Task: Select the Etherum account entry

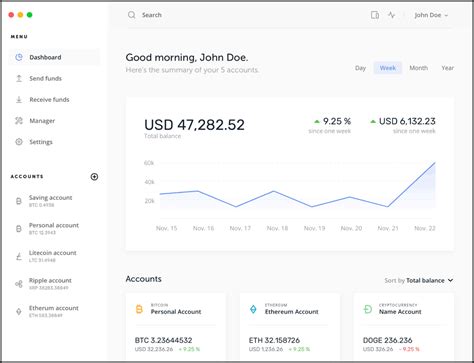Action: tap(54, 311)
